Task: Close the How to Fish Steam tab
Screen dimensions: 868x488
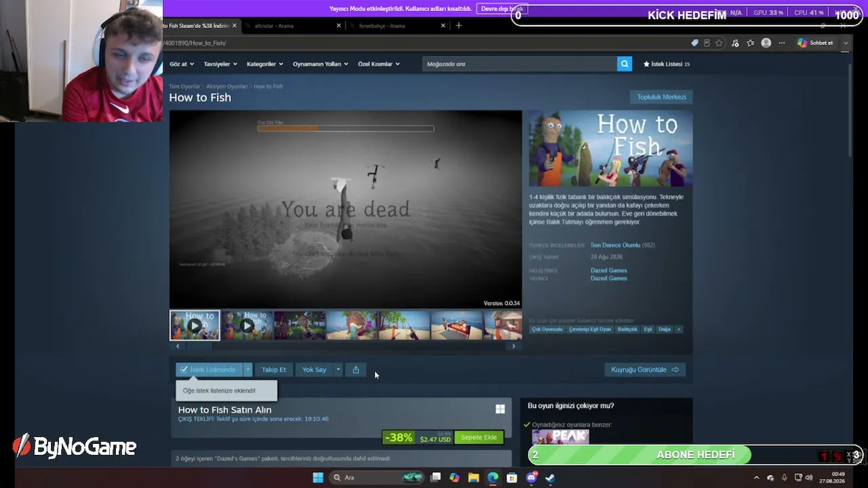Action: 235,26
